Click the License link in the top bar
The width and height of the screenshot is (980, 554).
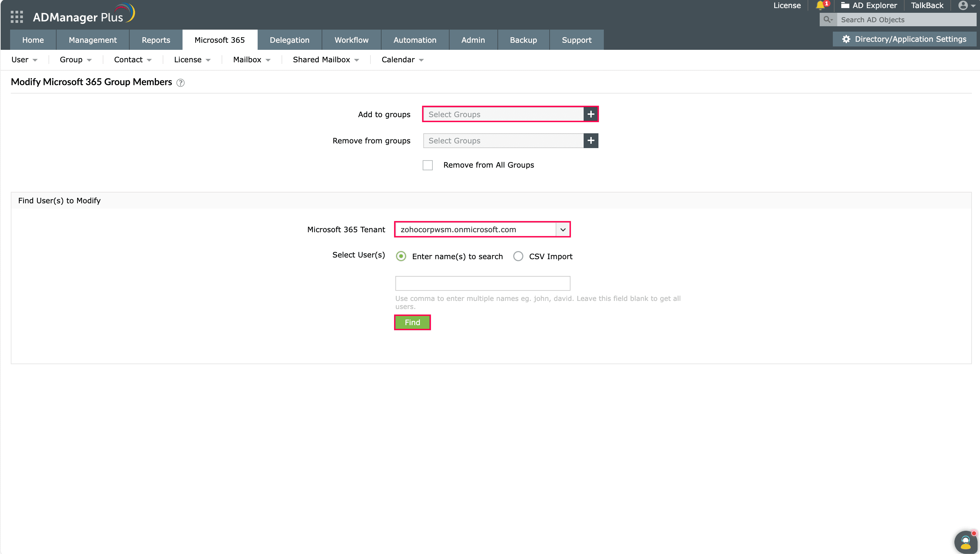pos(787,6)
